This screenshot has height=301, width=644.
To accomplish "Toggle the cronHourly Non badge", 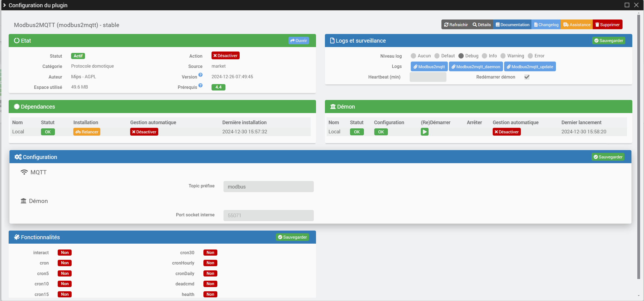I will tap(210, 263).
